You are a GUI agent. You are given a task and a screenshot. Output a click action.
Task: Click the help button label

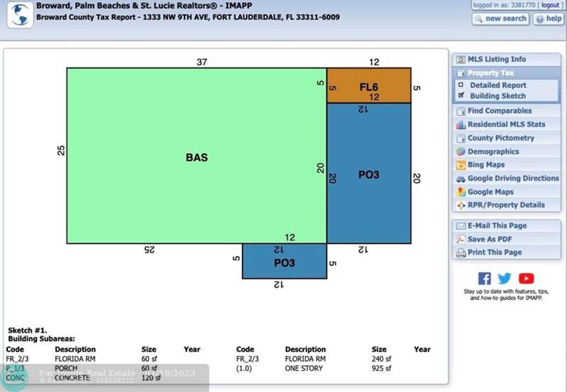point(554,19)
